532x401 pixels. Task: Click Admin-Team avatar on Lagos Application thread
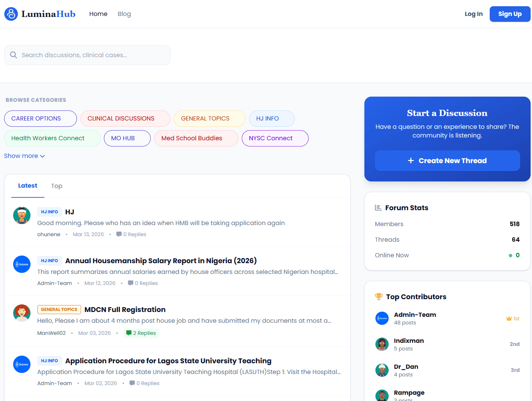coord(22,364)
